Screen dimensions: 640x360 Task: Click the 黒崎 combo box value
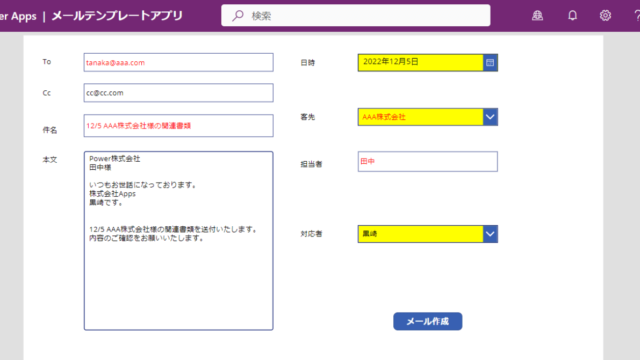[x=370, y=234]
